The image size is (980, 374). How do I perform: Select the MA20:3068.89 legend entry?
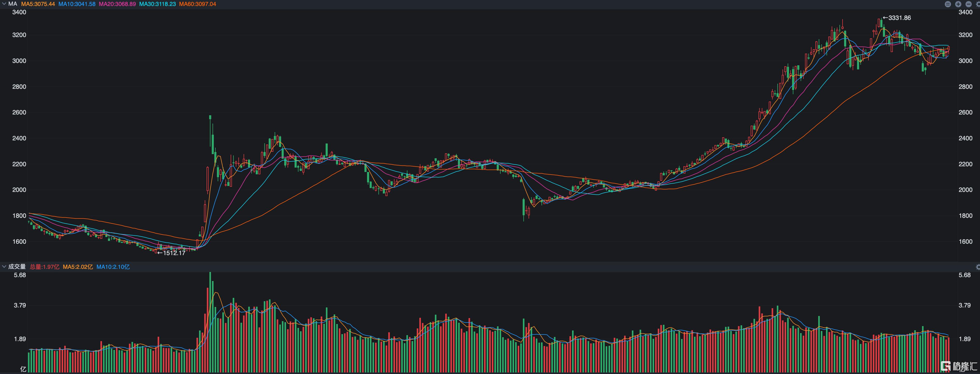(x=117, y=4)
